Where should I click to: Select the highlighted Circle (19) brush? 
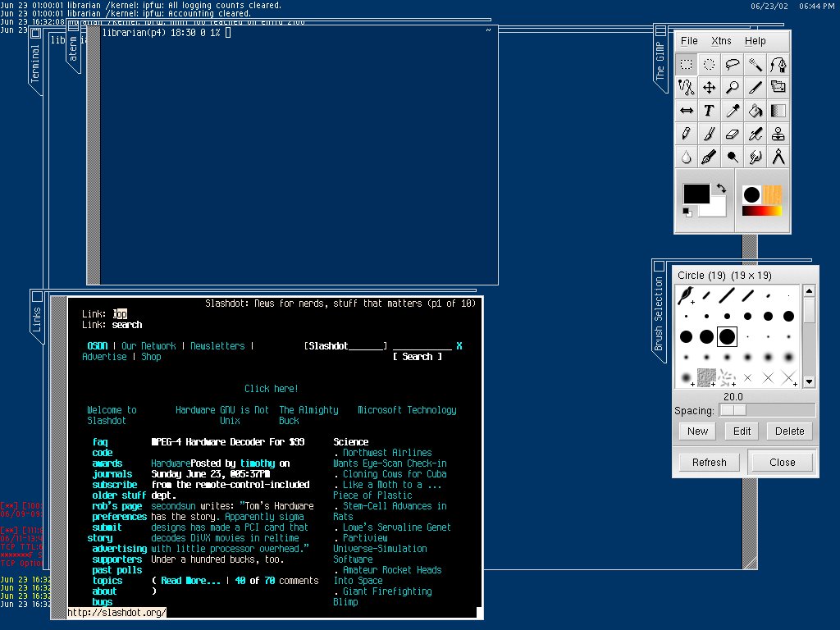[x=727, y=336]
